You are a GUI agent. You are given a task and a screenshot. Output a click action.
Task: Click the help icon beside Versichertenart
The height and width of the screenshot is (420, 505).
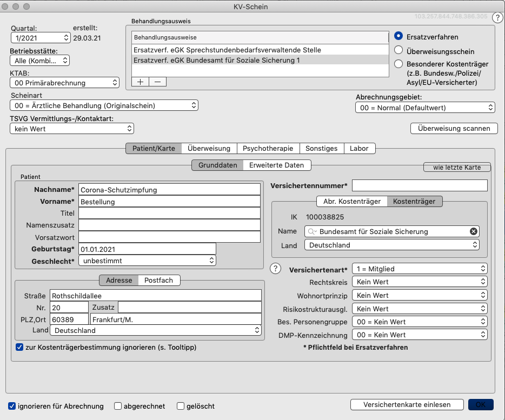pos(275,268)
